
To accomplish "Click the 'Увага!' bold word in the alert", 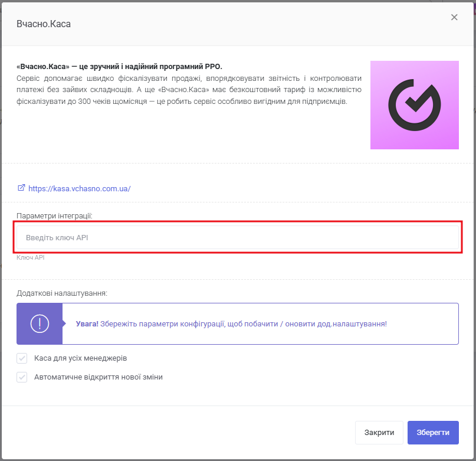I will pyautogui.click(x=87, y=324).
